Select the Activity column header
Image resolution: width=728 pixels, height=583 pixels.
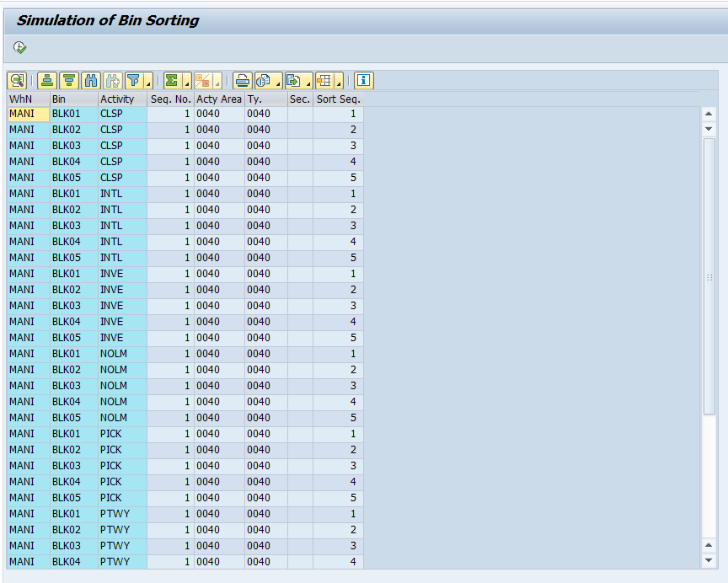point(117,99)
